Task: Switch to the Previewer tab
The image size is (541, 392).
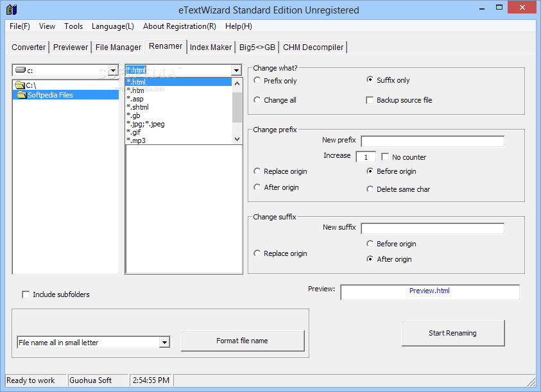Action: (x=71, y=47)
